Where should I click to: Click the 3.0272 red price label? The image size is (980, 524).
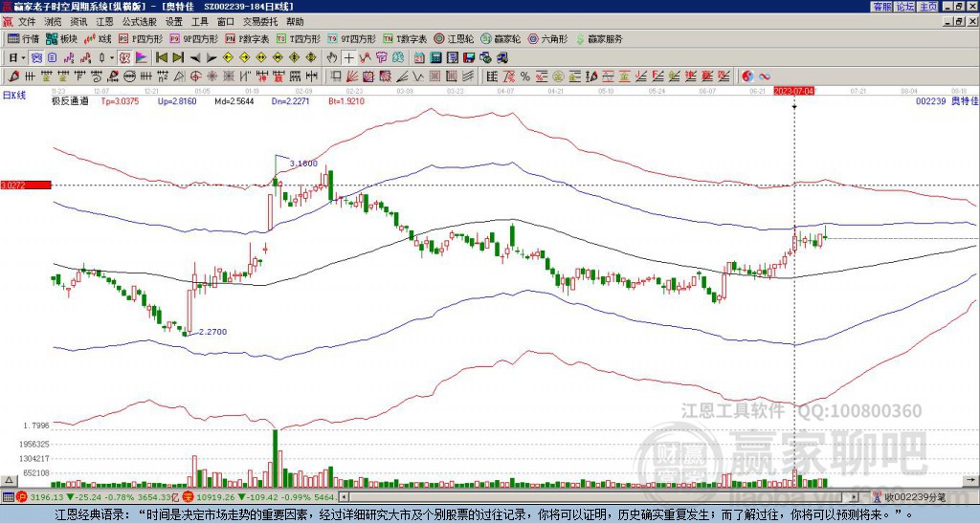(25, 186)
